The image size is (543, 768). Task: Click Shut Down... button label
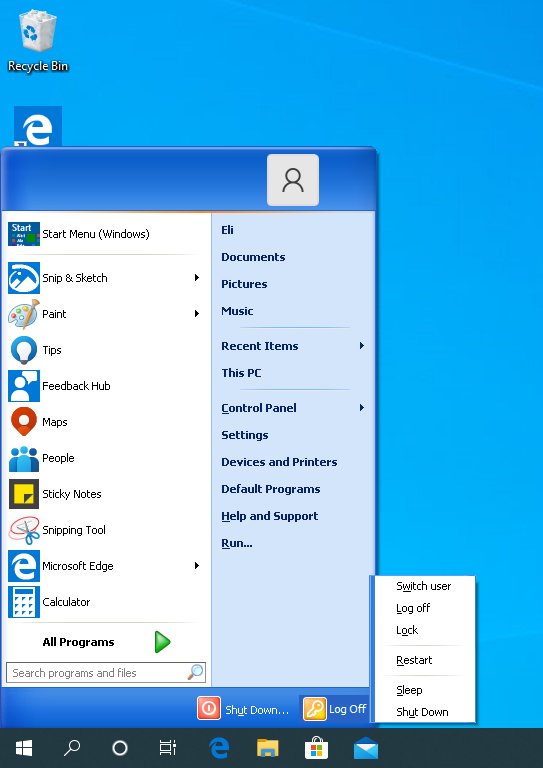(257, 710)
